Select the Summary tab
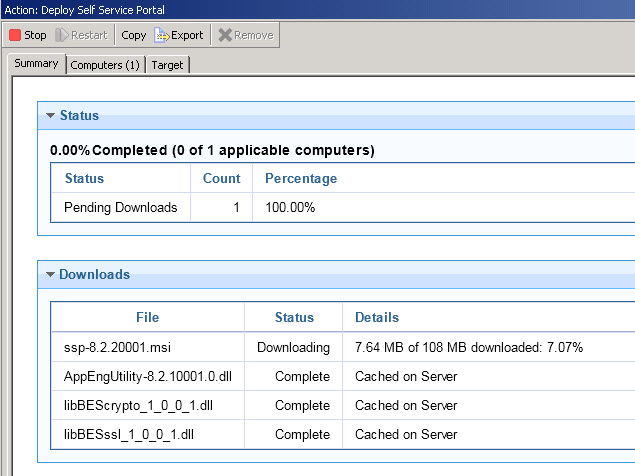 36,64
